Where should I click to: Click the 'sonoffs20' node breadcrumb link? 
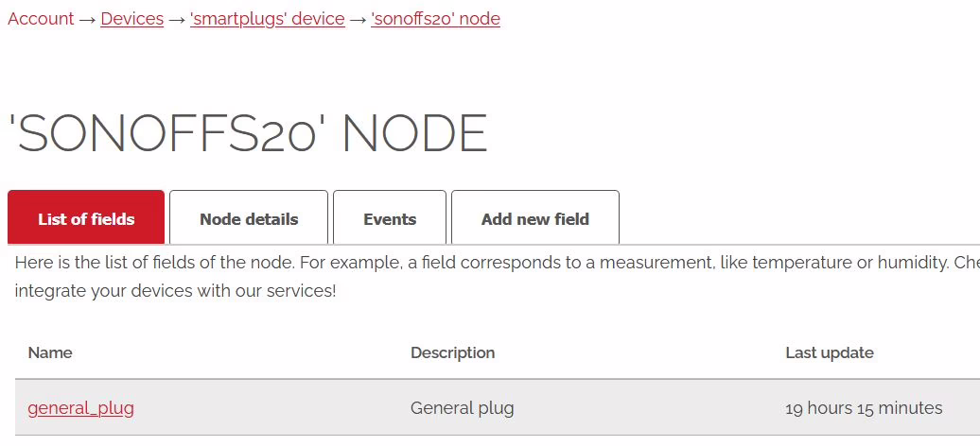(435, 19)
